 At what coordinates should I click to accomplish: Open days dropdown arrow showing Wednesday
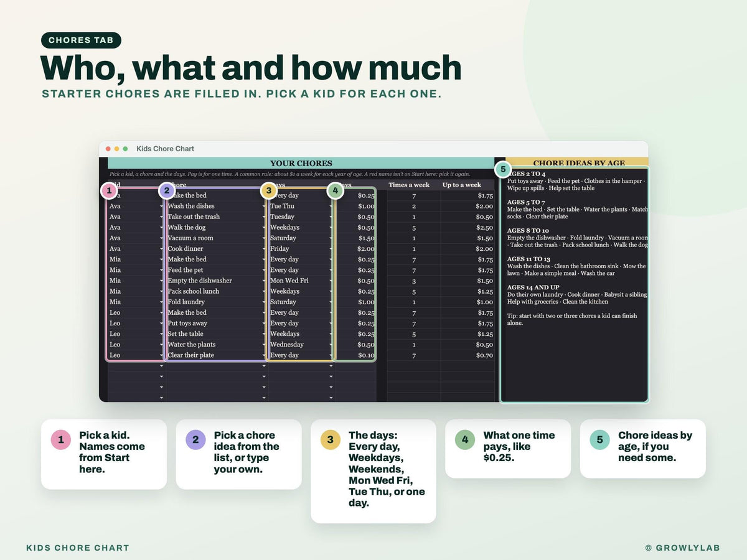point(331,345)
